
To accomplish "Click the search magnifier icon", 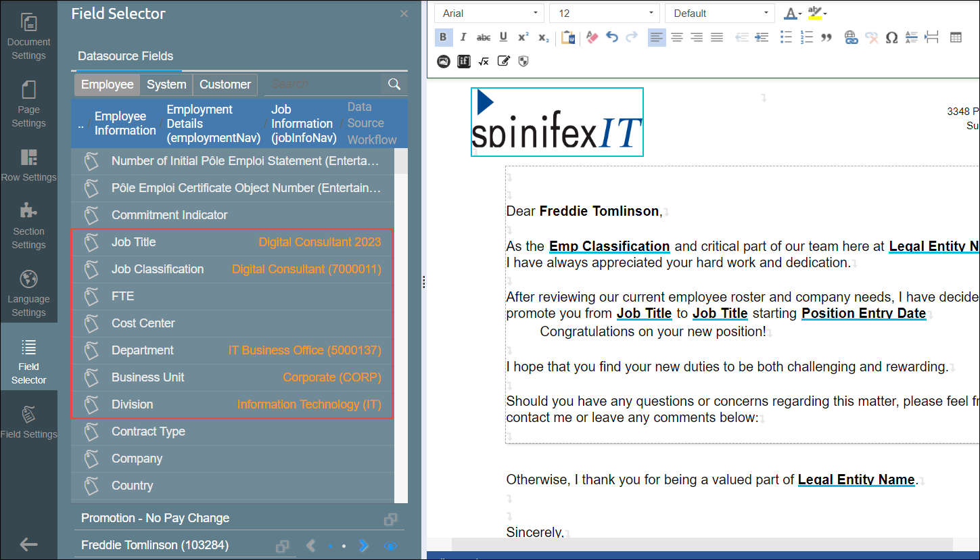I will coord(394,85).
